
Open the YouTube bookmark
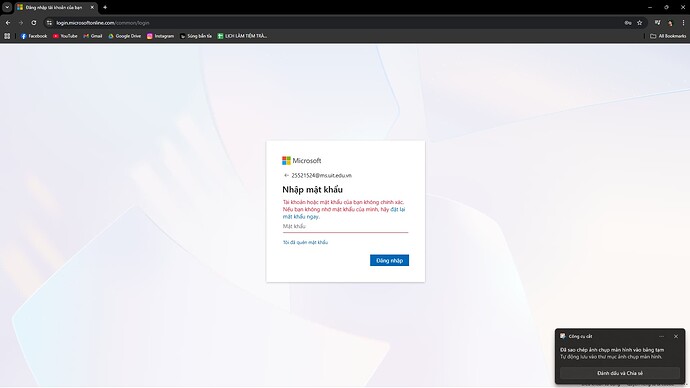pyautogui.click(x=65, y=36)
